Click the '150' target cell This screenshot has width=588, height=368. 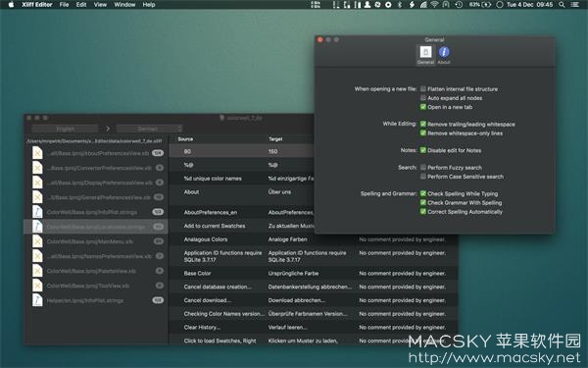[272, 152]
